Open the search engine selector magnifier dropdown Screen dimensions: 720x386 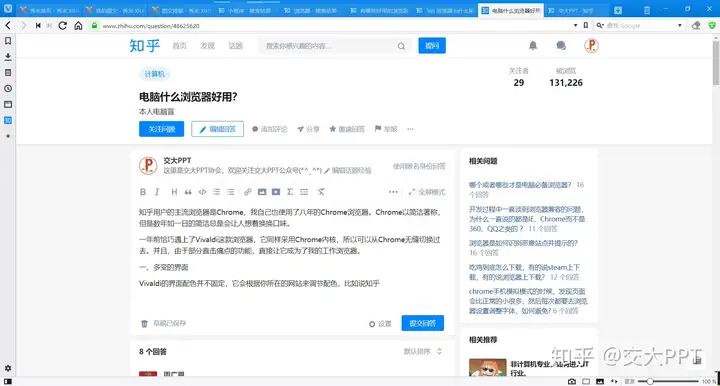point(600,26)
